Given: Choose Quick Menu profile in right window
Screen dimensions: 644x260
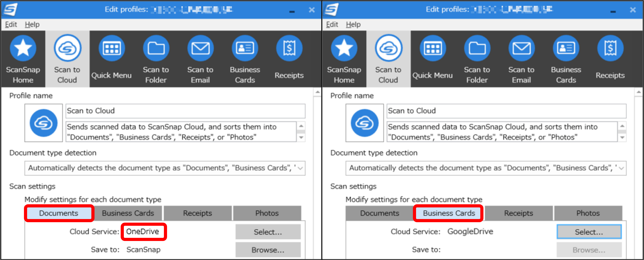Looking at the screenshot, I should [x=432, y=59].
